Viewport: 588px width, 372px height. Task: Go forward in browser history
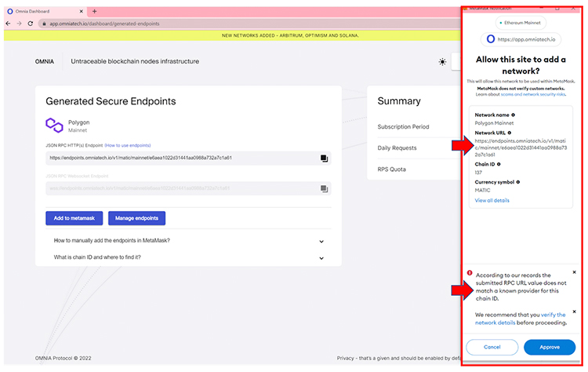coord(19,24)
